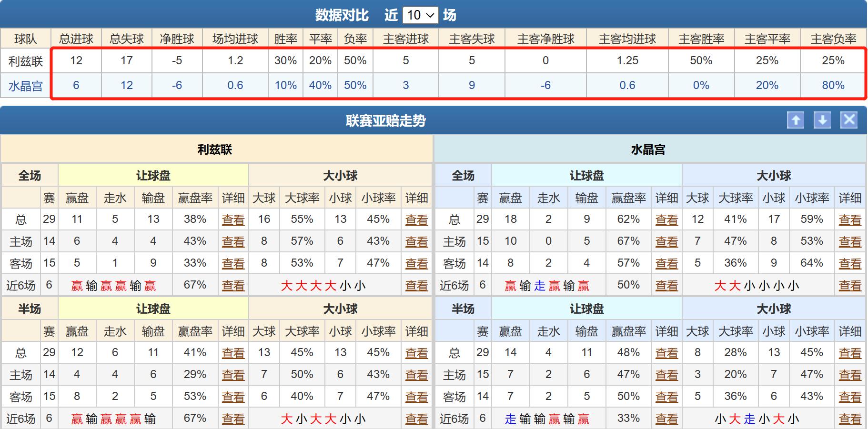Screen dimensions: 868x429
Task: Open 查看 for 利兹联 half-time total handicap
Action: point(233,353)
